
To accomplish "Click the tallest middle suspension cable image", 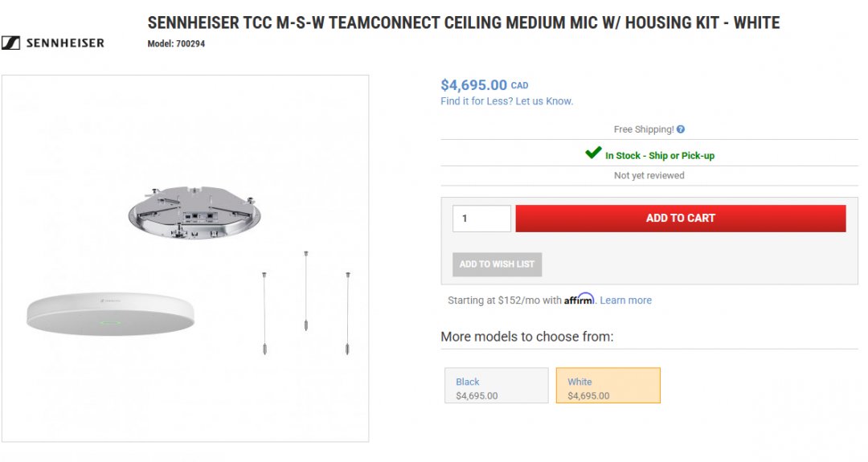I will (x=306, y=291).
